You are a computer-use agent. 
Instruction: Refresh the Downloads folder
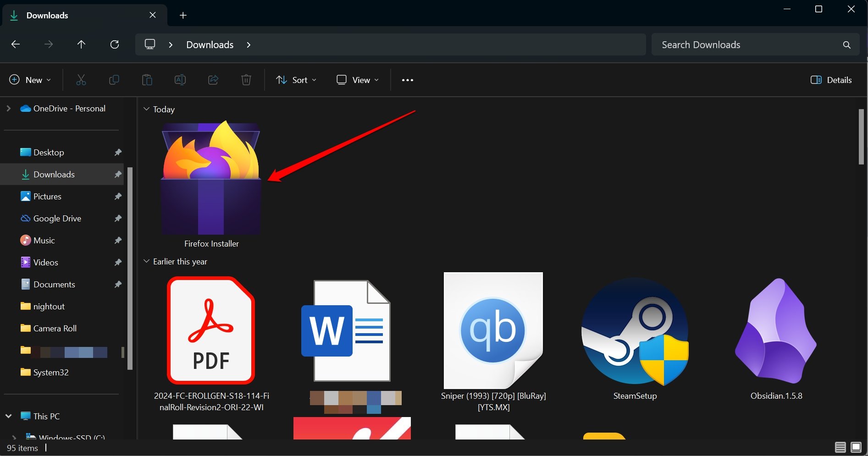coord(115,44)
